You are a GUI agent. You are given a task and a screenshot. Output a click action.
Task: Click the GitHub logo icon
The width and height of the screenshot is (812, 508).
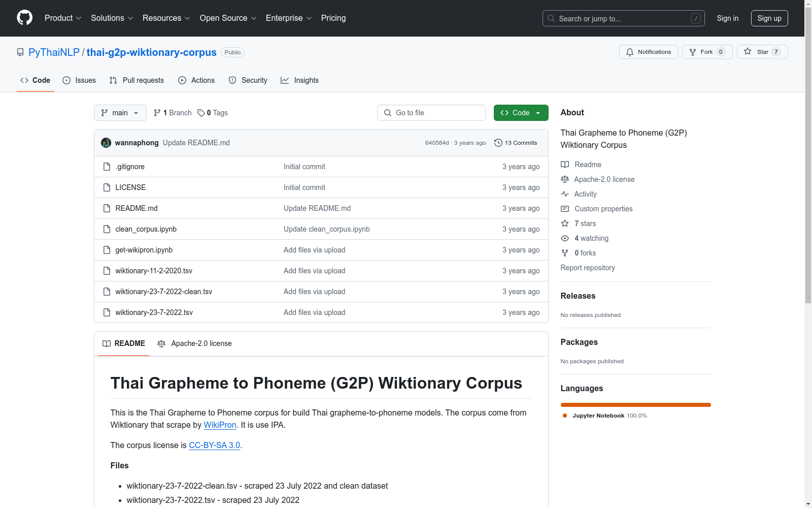[x=24, y=18]
